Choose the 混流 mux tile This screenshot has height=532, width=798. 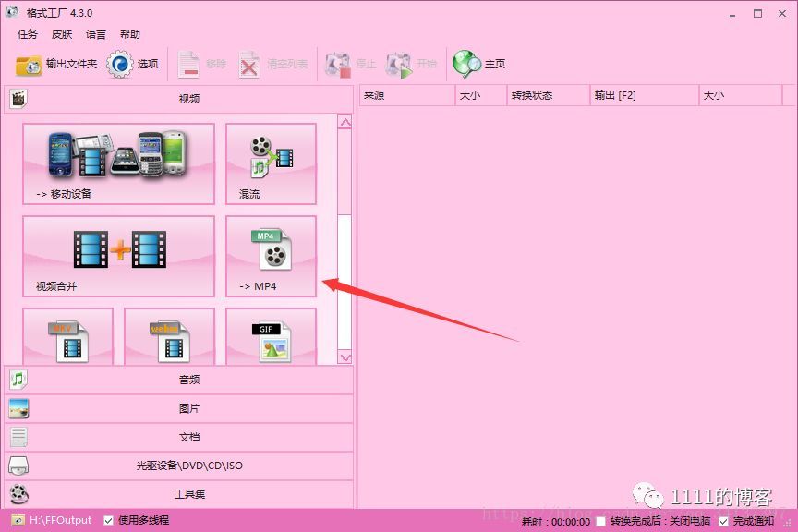click(x=271, y=163)
